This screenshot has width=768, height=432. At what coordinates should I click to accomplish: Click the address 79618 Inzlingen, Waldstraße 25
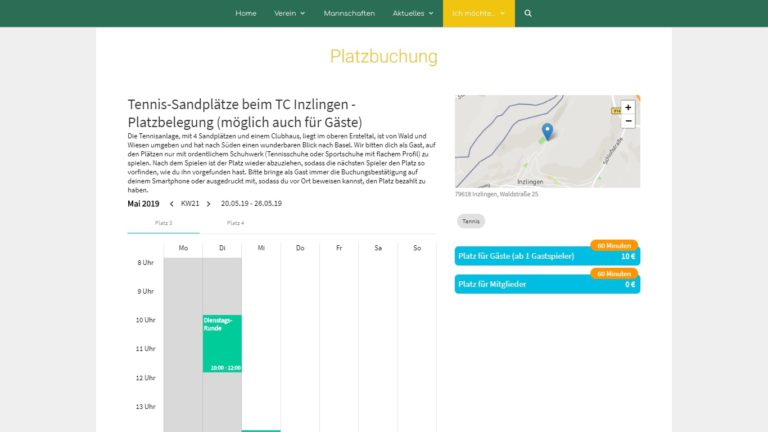[x=497, y=194]
